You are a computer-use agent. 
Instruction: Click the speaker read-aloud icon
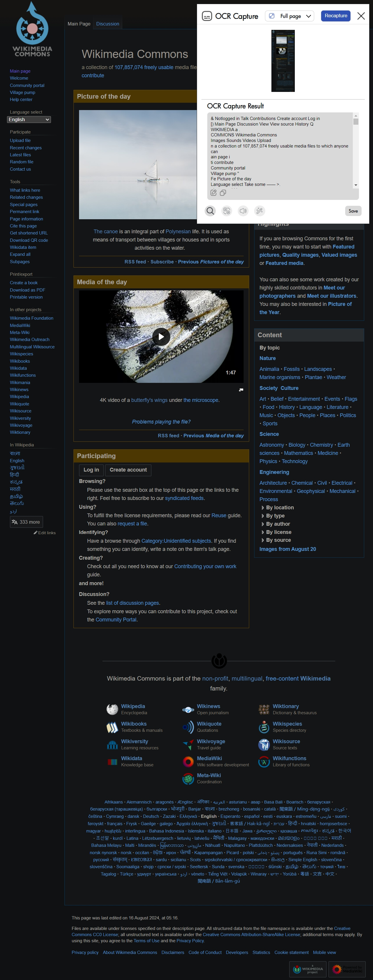pyautogui.click(x=243, y=211)
